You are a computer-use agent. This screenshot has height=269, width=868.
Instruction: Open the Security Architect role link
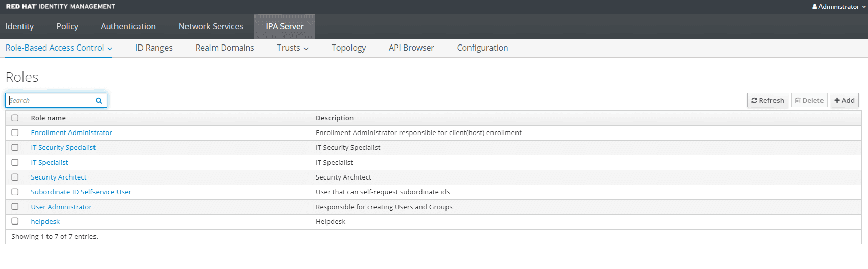click(x=59, y=177)
